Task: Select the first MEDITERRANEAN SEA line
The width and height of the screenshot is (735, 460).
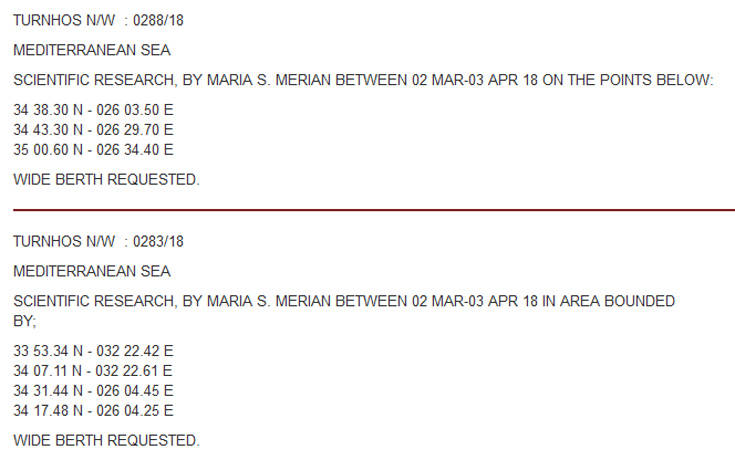Action: click(92, 50)
